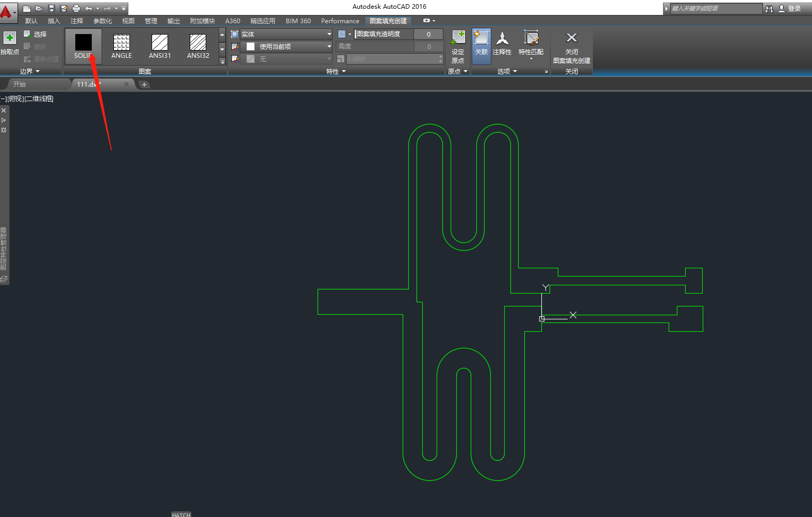812x517 pixels.
Task: Open the A360 ribbon tab
Action: 233,21
